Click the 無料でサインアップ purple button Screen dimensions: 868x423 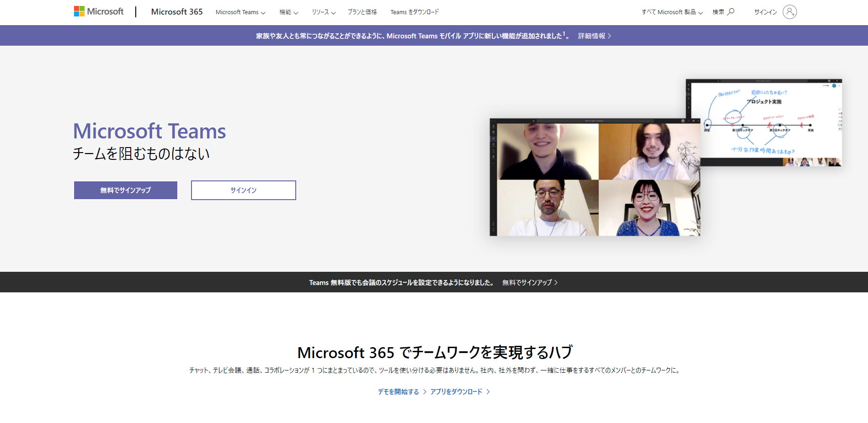pyautogui.click(x=126, y=190)
